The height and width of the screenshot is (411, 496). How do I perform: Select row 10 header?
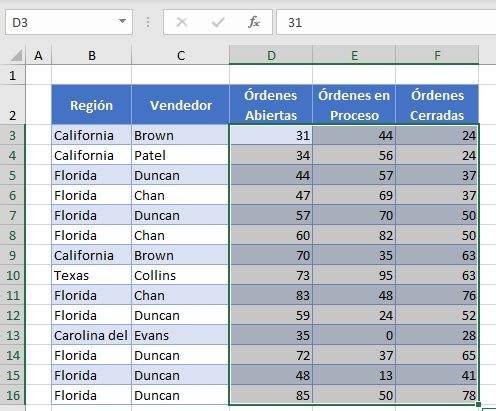coord(13,275)
